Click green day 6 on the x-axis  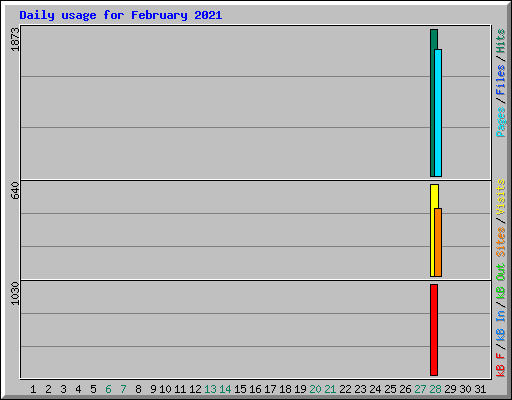pyautogui.click(x=108, y=389)
